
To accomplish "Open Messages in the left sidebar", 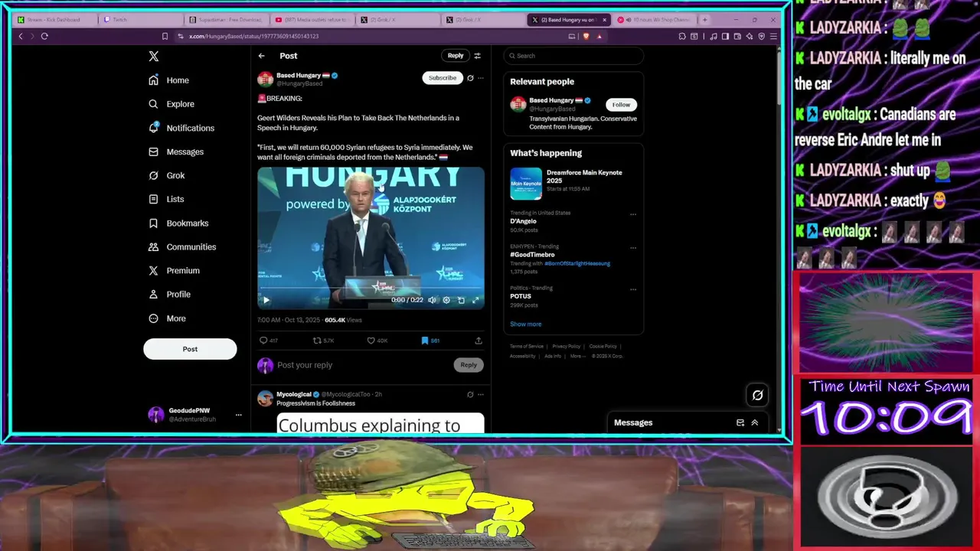I will point(176,152).
